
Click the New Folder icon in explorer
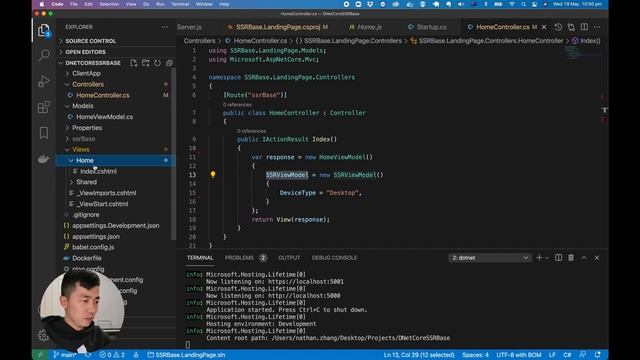click(x=146, y=63)
